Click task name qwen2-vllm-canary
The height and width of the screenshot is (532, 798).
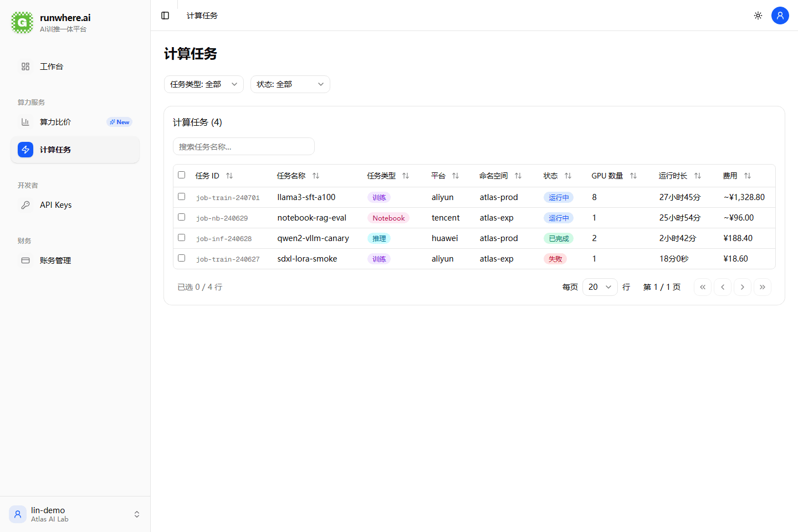313,238
